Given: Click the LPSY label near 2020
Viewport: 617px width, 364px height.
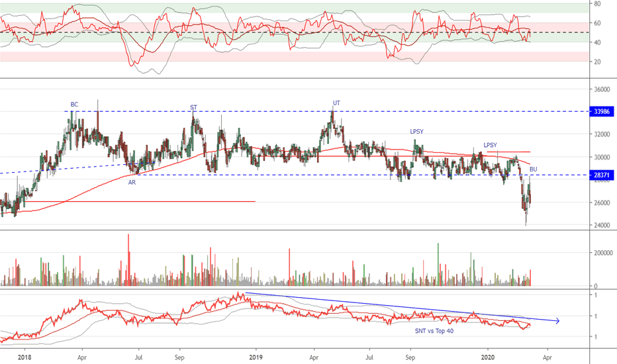Looking at the screenshot, I should 491,145.
